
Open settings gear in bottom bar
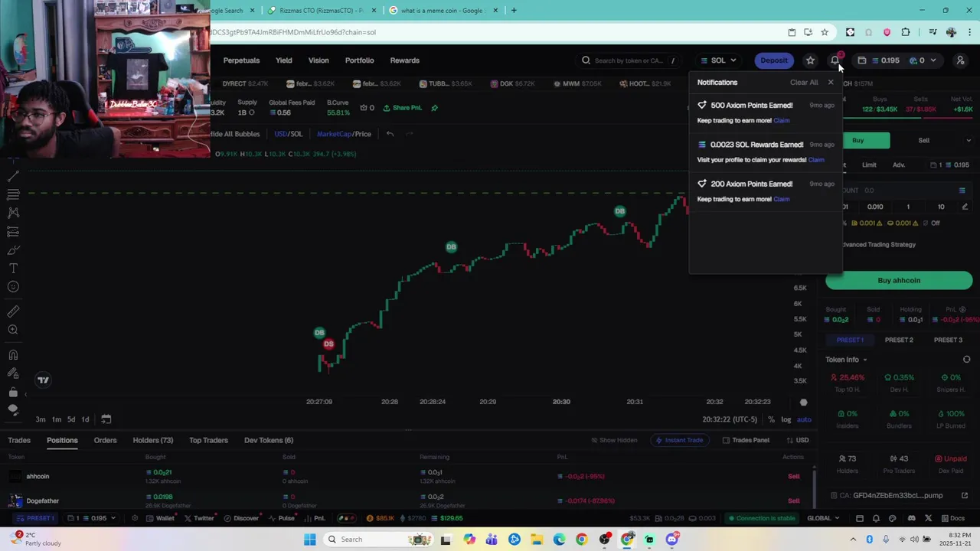tap(135, 518)
